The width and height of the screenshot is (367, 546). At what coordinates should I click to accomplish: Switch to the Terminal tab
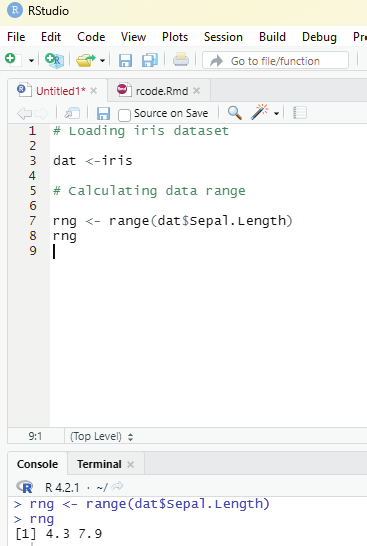99,464
